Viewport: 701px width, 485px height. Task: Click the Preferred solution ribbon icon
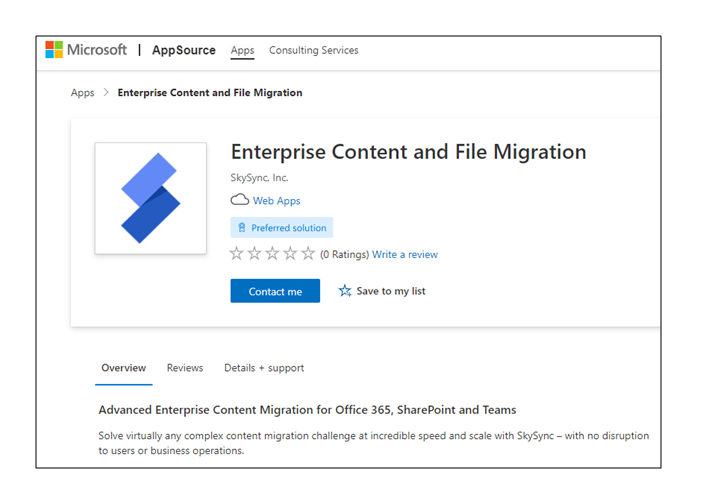pos(242,228)
